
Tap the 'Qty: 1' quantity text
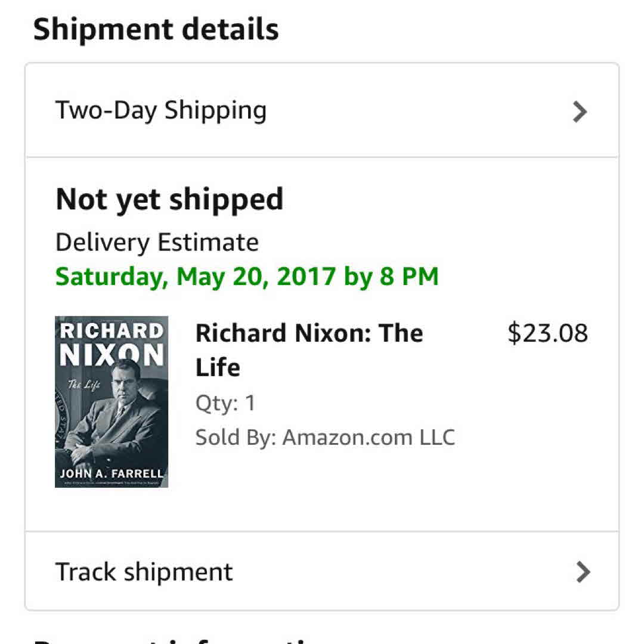tap(225, 404)
